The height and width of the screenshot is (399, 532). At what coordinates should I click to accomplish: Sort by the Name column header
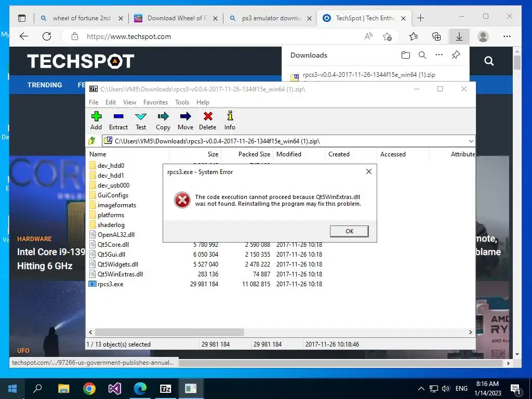128,154
